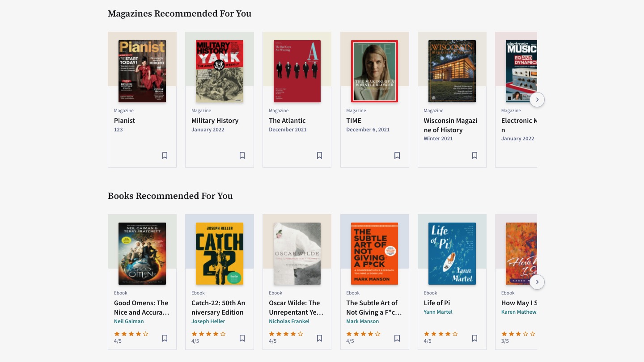The width and height of the screenshot is (644, 362).
Task: Bookmark the TIME December 6 issue
Action: tap(397, 156)
